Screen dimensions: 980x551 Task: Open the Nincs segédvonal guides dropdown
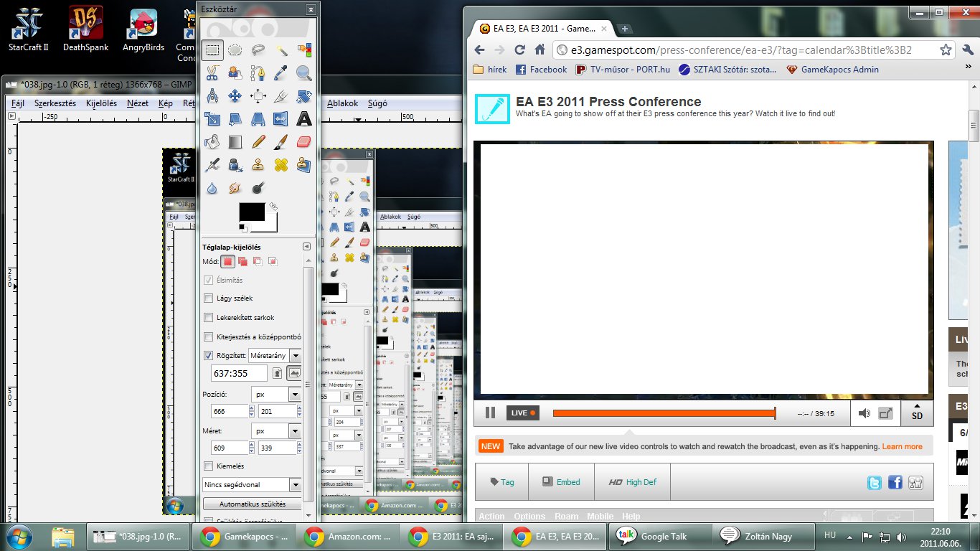[x=252, y=485]
